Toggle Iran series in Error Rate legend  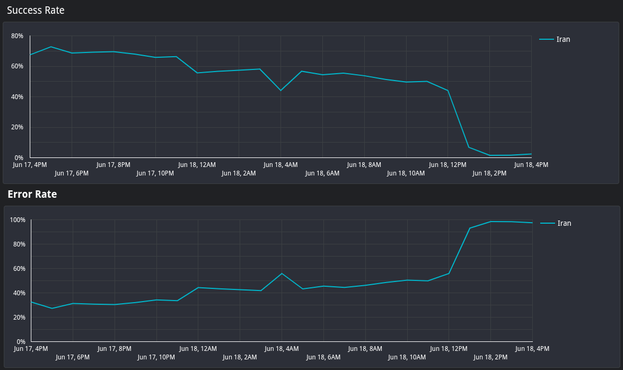556,223
